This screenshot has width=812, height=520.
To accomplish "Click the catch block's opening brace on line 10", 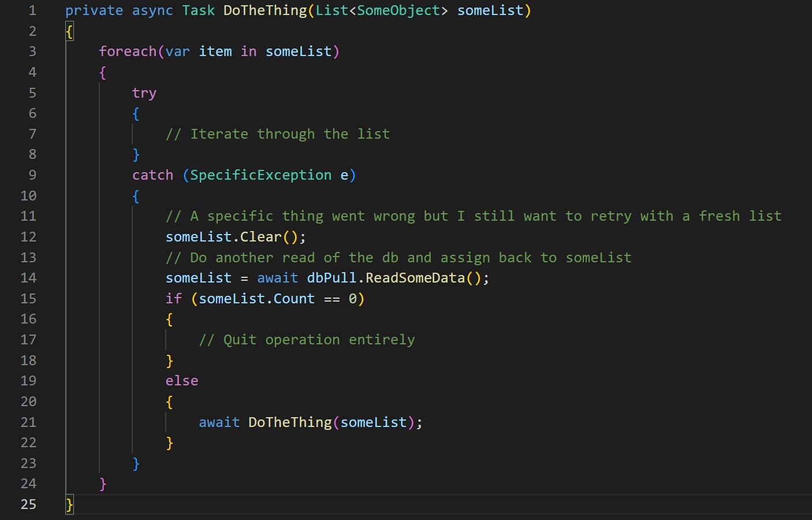I will [136, 196].
